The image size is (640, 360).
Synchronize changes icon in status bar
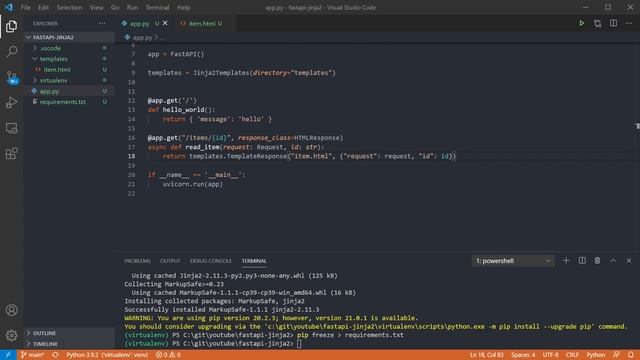(x=55, y=355)
